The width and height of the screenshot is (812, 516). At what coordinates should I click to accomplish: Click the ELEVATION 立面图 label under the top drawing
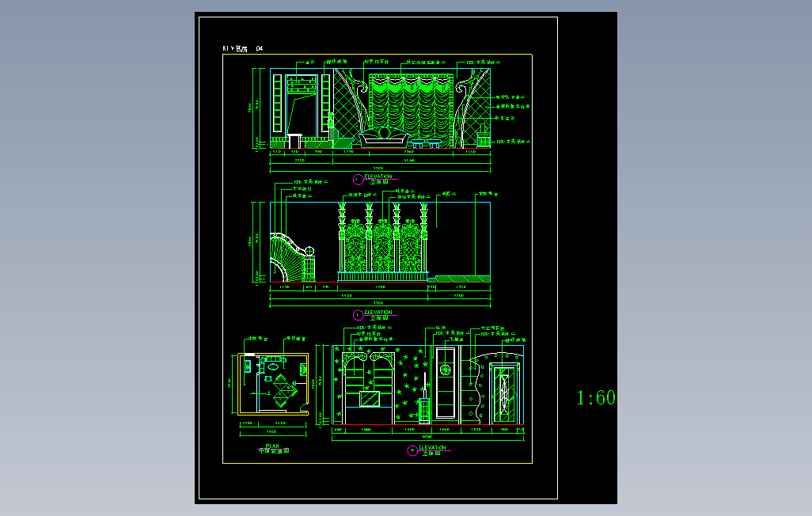pos(378,176)
